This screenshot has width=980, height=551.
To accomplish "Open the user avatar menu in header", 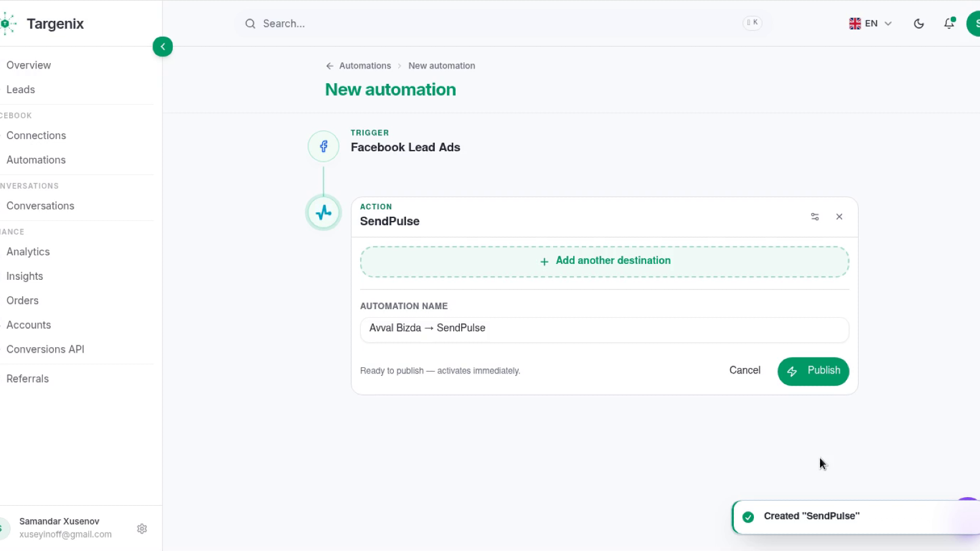I will point(974,23).
